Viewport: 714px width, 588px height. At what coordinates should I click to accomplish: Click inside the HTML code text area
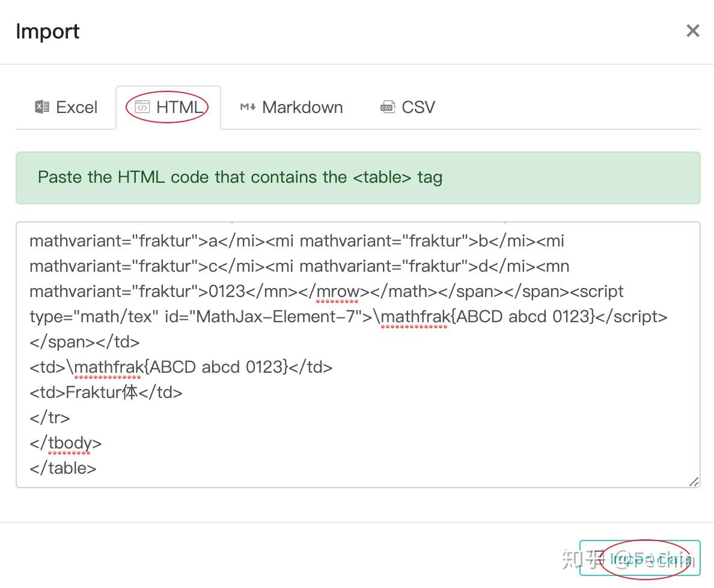pos(357,355)
